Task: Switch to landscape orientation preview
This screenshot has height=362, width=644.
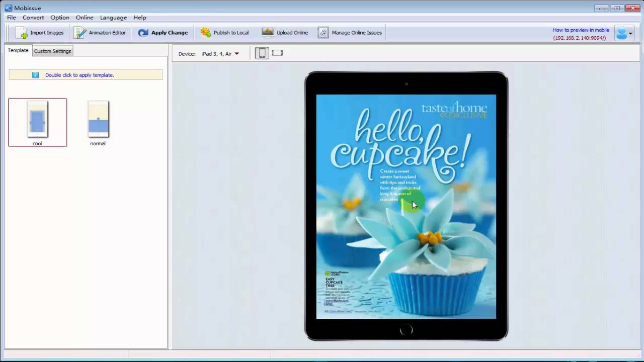Action: (x=277, y=53)
